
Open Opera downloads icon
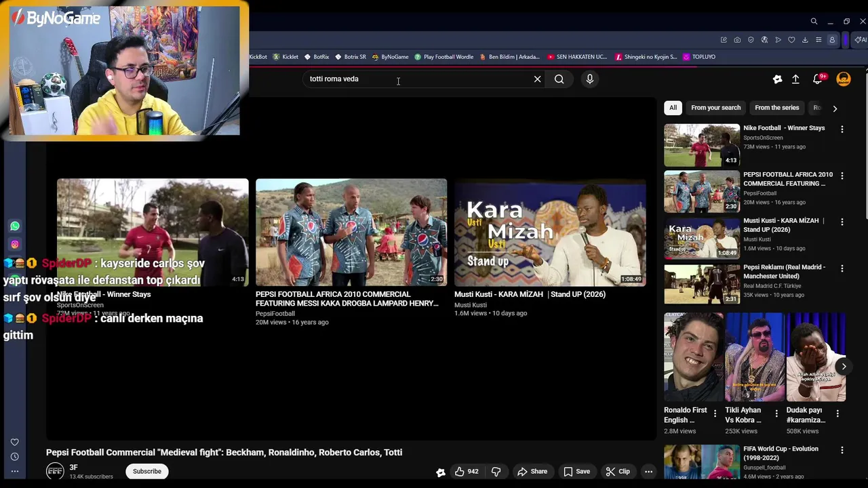(805, 40)
